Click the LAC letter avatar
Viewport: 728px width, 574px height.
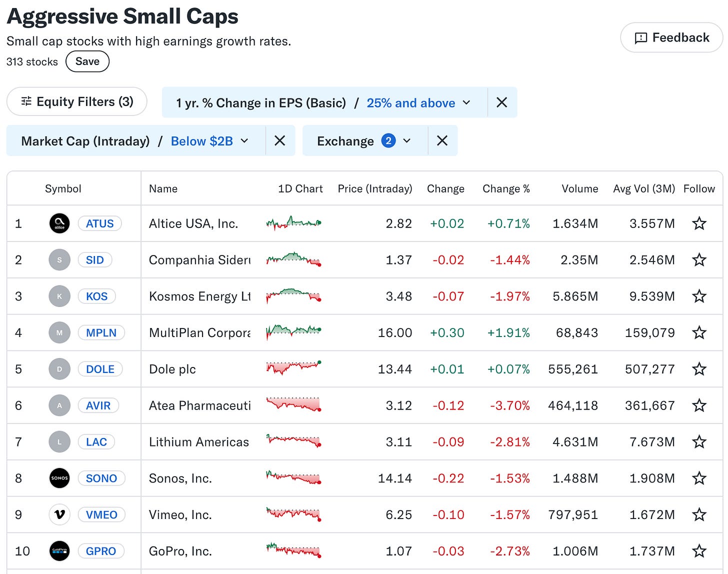(x=59, y=442)
